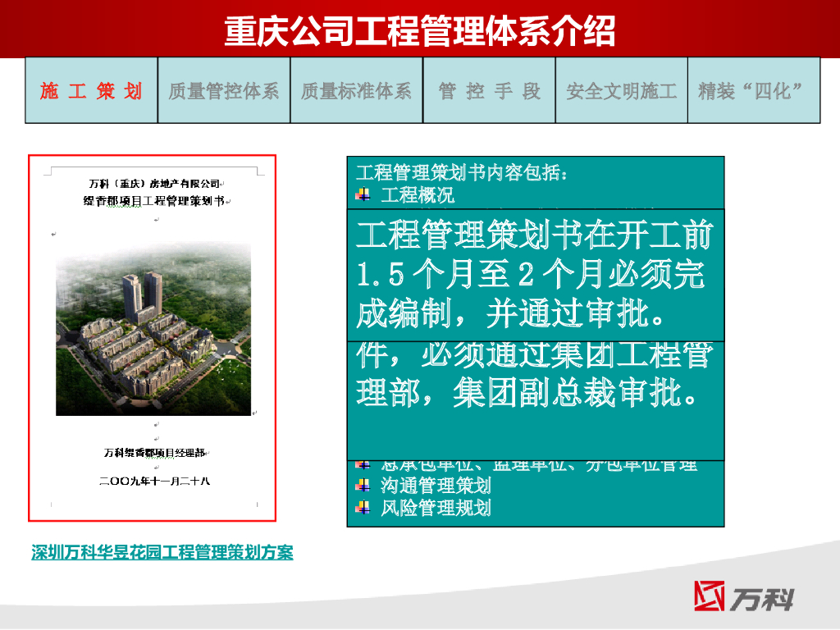The image size is (840, 630).
Task: Select the 精装"四化" tab
Action: tap(754, 90)
